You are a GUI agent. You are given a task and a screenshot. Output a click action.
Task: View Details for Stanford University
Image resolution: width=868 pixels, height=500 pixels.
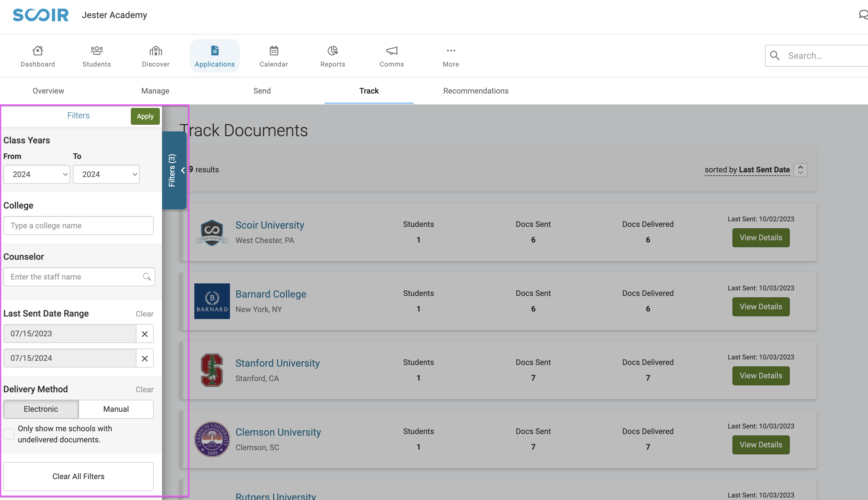tap(761, 376)
